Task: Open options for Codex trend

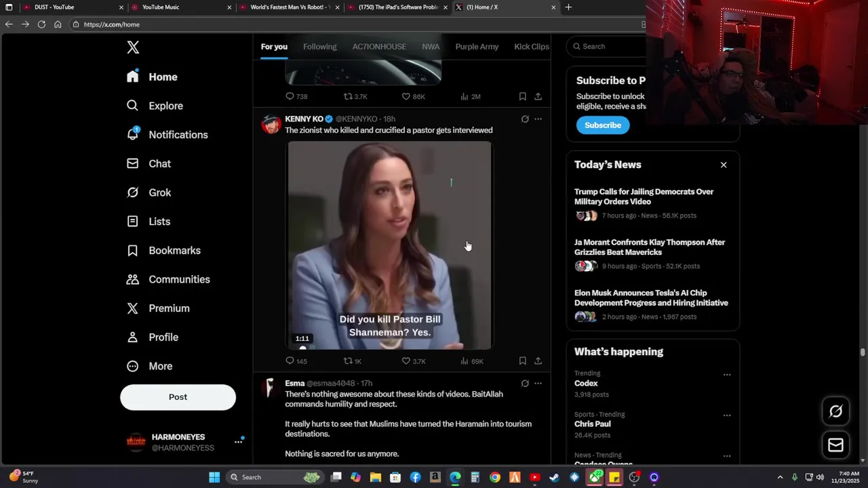Action: click(x=727, y=375)
